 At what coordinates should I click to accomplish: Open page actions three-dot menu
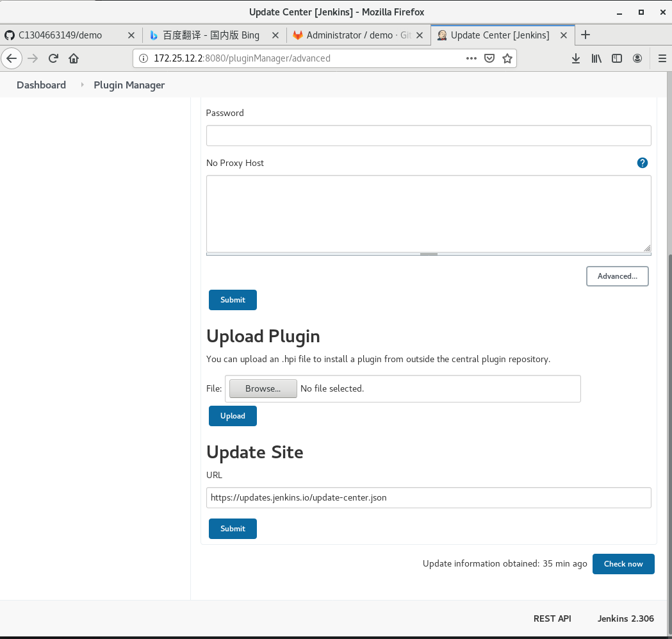click(471, 58)
